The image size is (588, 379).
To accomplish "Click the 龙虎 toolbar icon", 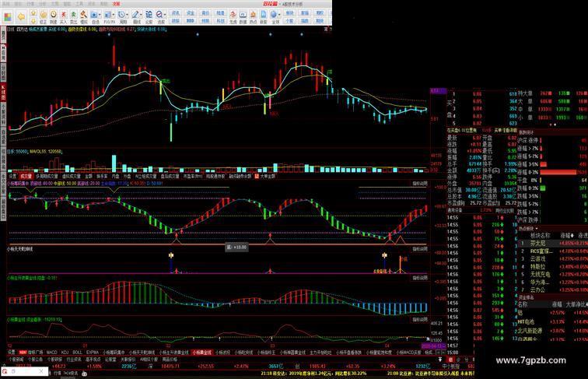I will point(233,16).
